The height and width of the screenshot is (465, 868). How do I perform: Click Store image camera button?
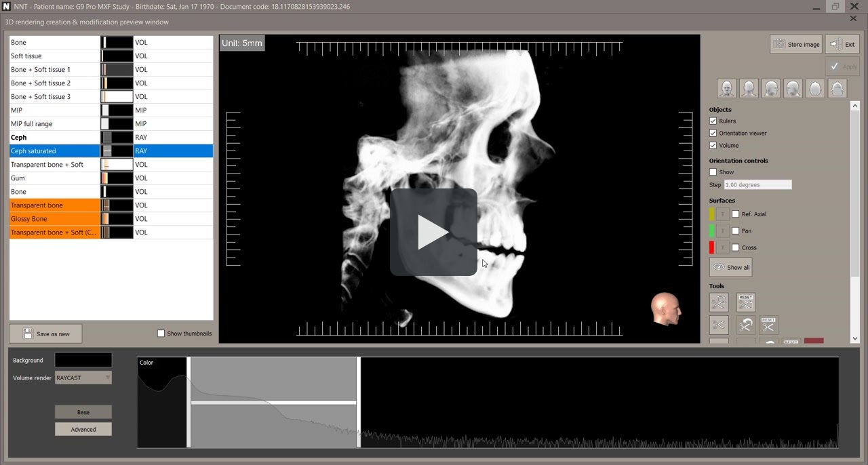pos(796,45)
